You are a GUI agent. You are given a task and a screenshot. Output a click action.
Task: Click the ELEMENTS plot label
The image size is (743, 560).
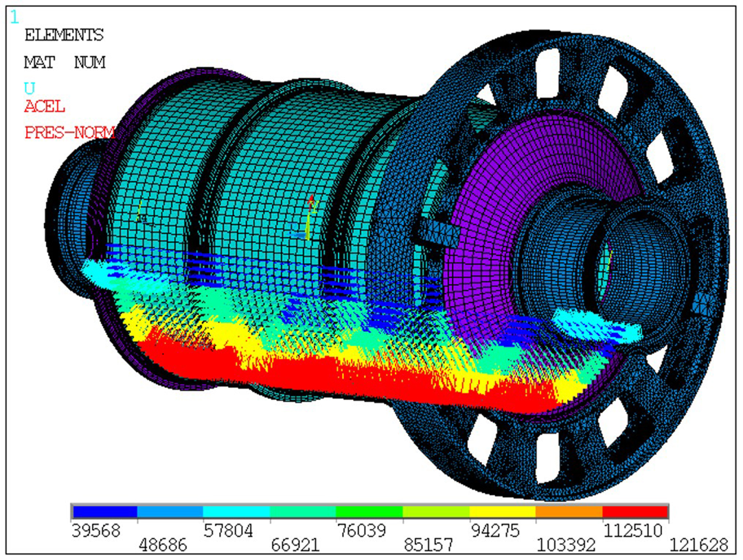(x=64, y=35)
